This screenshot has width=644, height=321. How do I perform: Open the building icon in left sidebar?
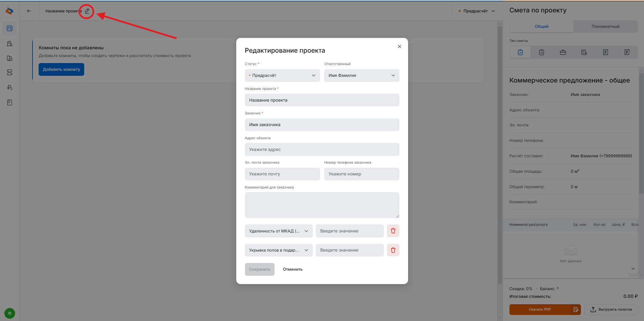[9, 44]
